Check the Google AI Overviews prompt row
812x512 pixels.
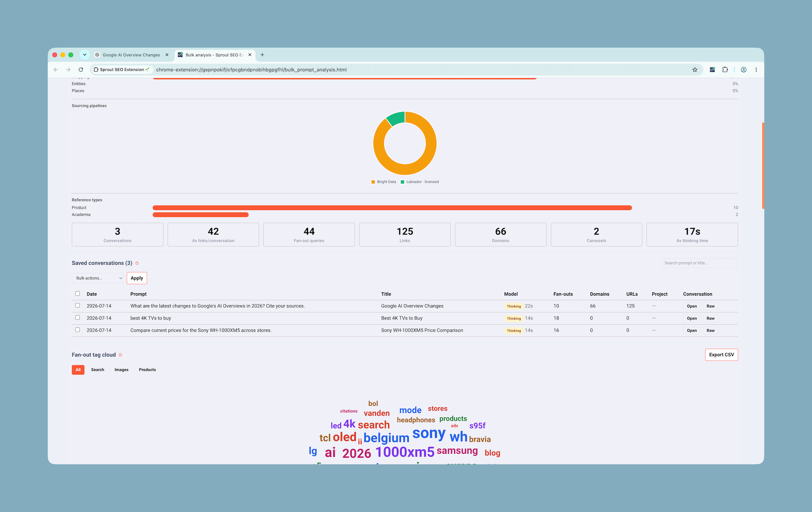pyautogui.click(x=78, y=306)
